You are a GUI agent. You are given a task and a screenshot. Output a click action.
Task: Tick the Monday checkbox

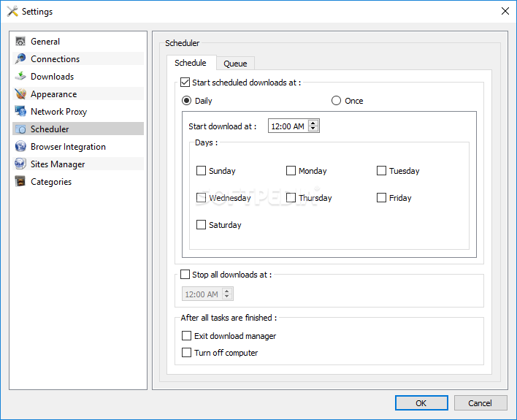291,171
